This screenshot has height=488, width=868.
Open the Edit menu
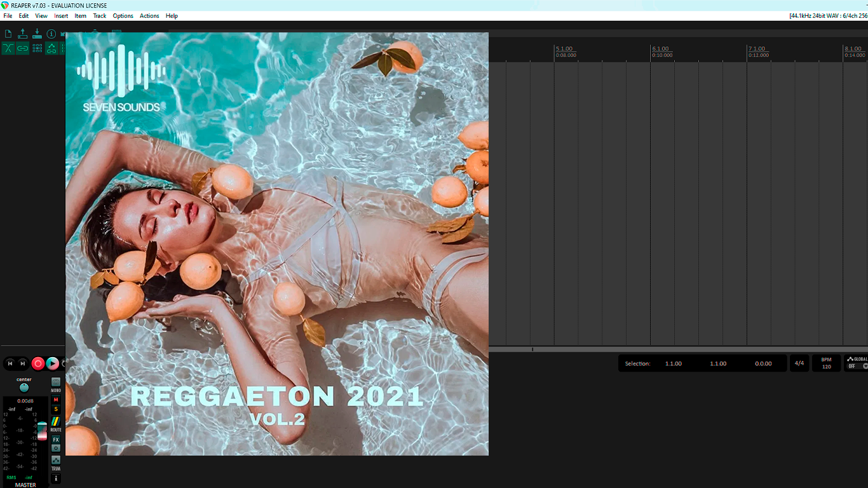24,16
